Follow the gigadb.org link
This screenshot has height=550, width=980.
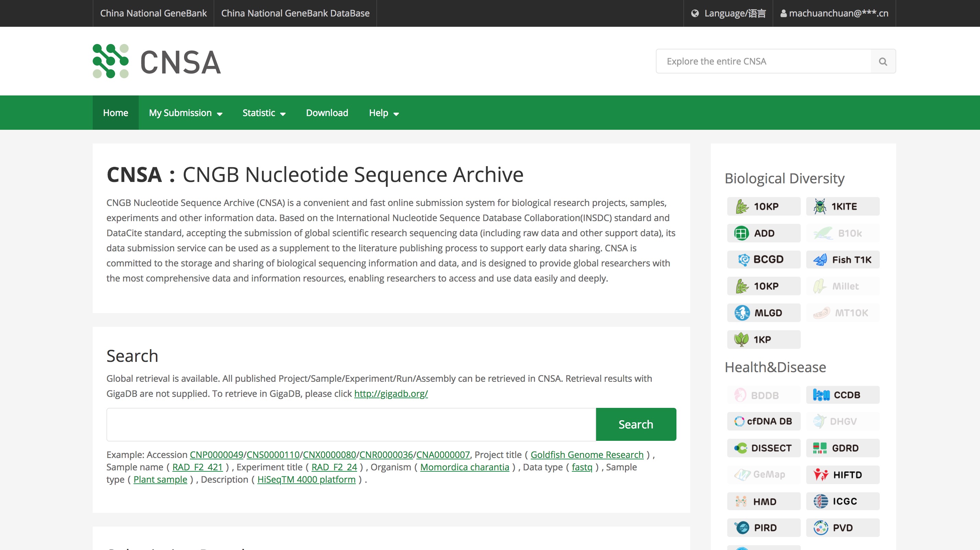point(391,394)
